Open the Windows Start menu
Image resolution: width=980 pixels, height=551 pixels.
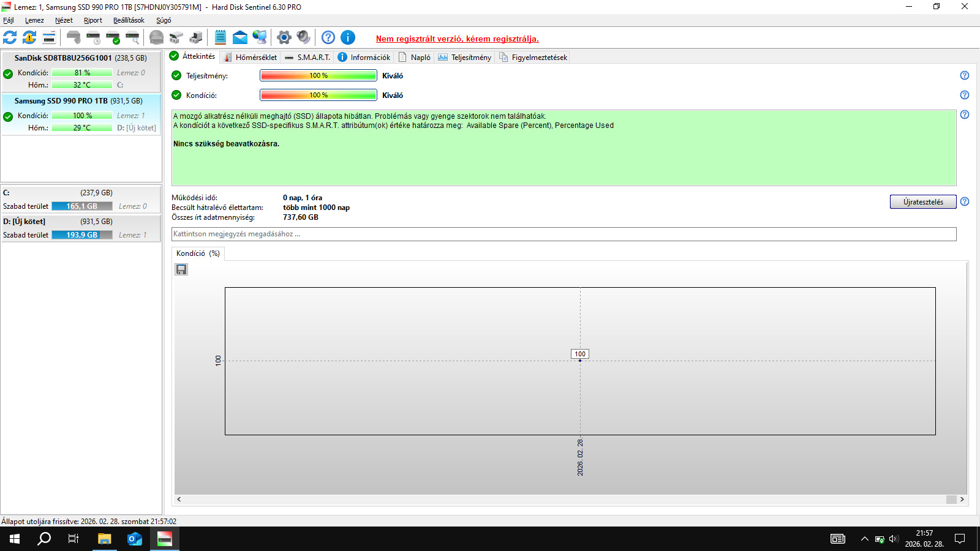coord(15,539)
